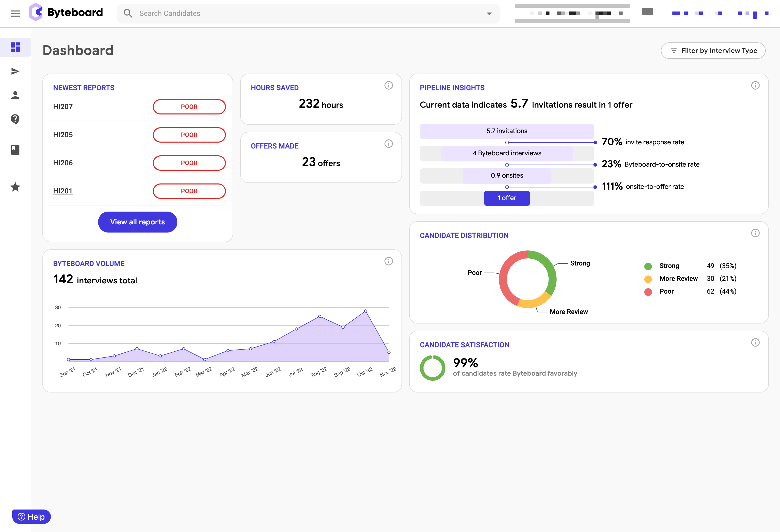This screenshot has width=780, height=532.
Task: Click info icon on Pipeline Insights card
Action: click(x=755, y=85)
